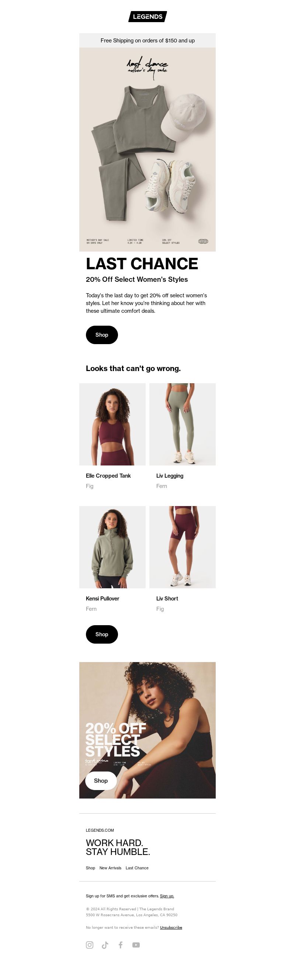This screenshot has width=295, height=980.
Task: Open the Liv Legging product image
Action: (183, 424)
